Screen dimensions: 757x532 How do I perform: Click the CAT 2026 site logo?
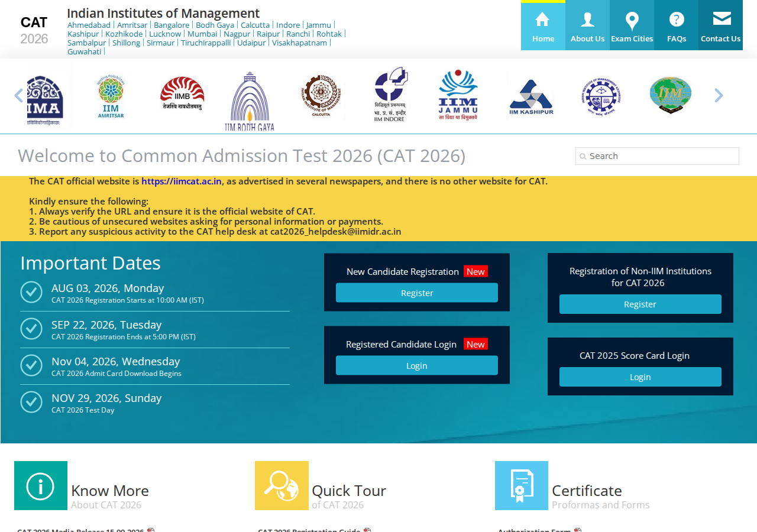tap(34, 31)
